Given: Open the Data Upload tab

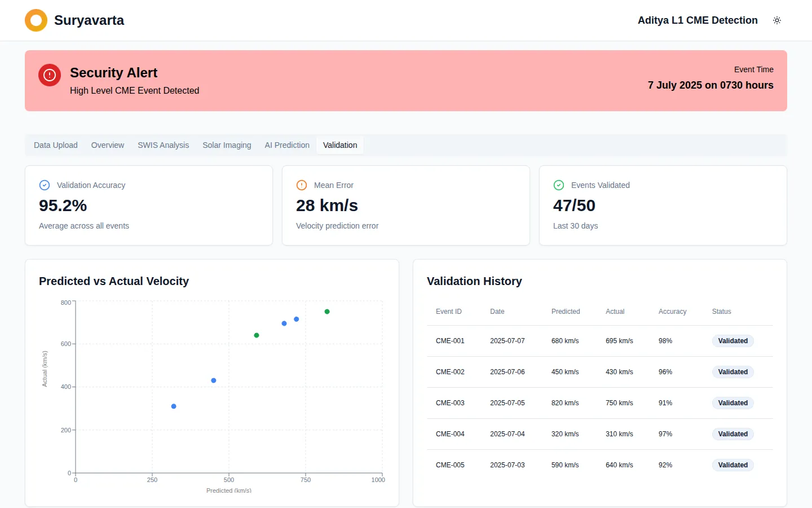Looking at the screenshot, I should coord(56,145).
